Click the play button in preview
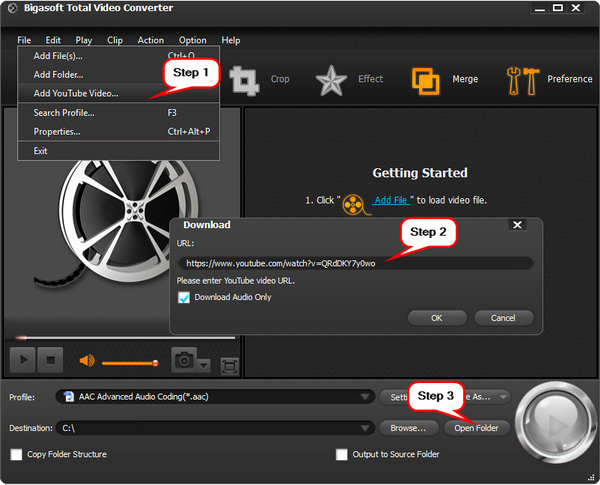This screenshot has width=600, height=485. [x=23, y=360]
